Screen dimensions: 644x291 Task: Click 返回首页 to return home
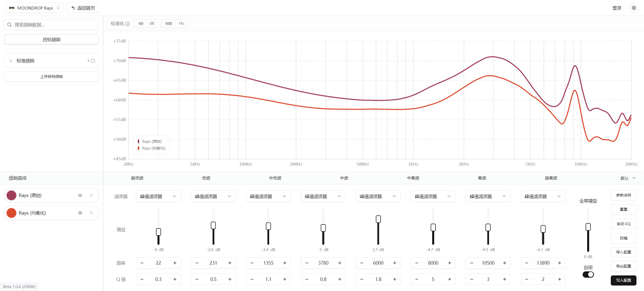tap(83, 8)
